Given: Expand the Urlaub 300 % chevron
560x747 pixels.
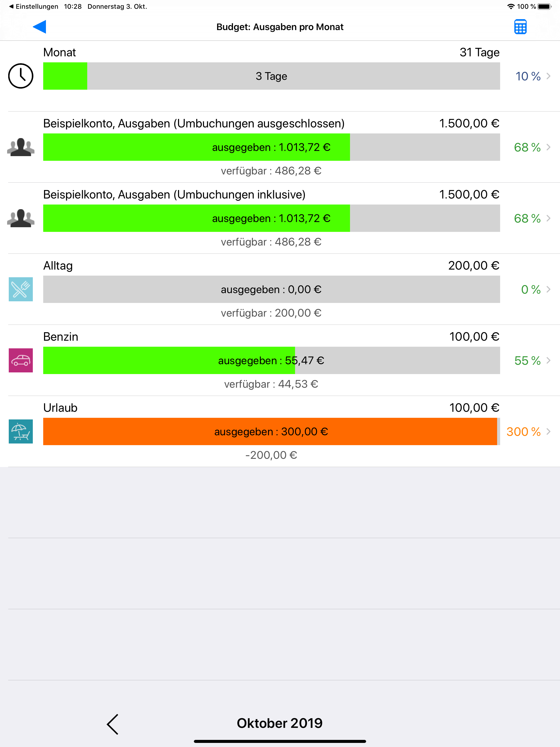Looking at the screenshot, I should (549, 431).
